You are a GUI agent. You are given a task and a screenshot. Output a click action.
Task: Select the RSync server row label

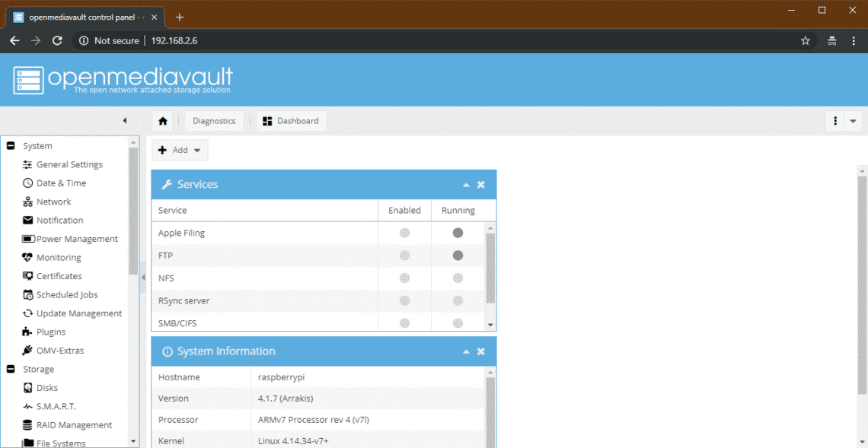point(183,301)
